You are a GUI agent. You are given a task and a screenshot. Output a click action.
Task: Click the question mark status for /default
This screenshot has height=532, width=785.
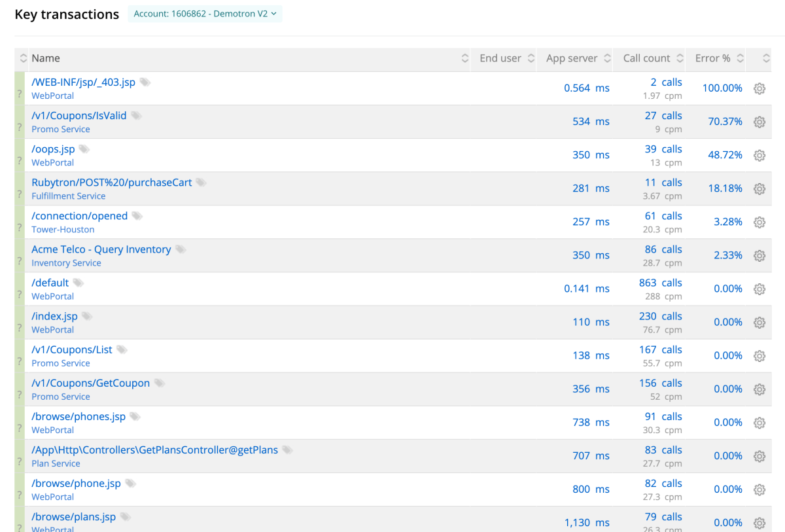point(20,294)
